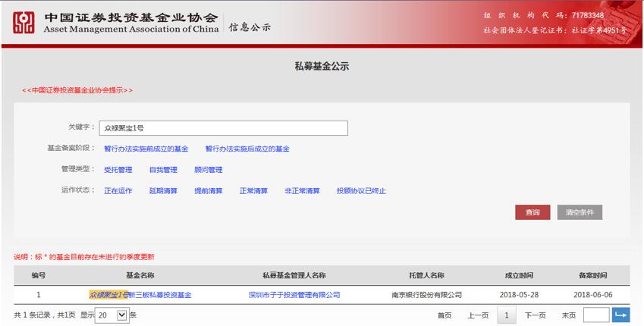The height and width of the screenshot is (326, 644).
Task: Open 深圳市子于投资管理有限公司 manager link
Action: point(294,295)
